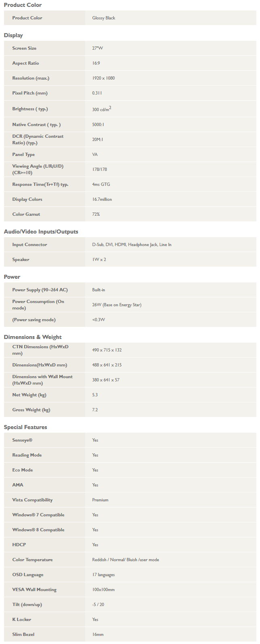Click the 1920 x 1080 resolution value

click(103, 78)
